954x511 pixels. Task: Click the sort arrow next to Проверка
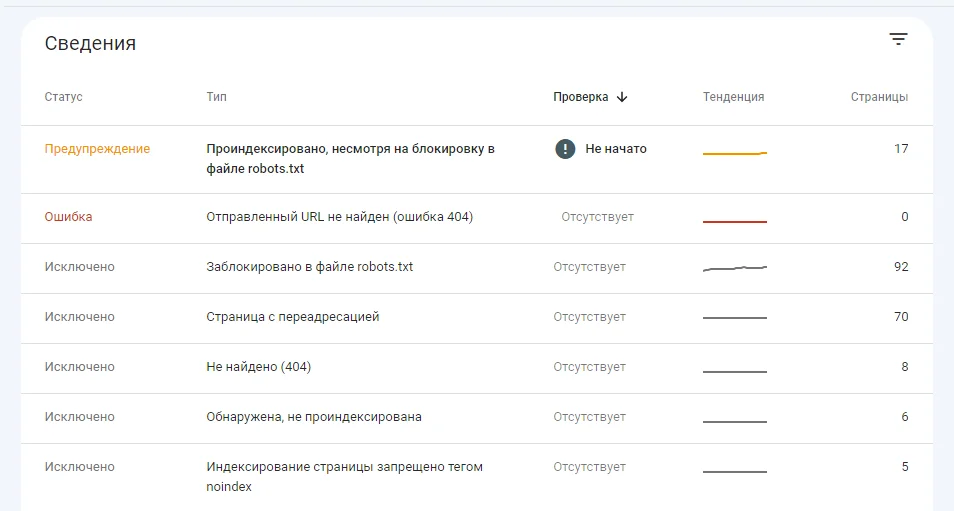tap(622, 97)
